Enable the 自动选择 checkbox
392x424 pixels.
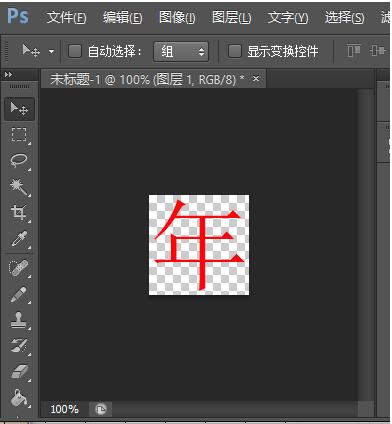click(75, 51)
